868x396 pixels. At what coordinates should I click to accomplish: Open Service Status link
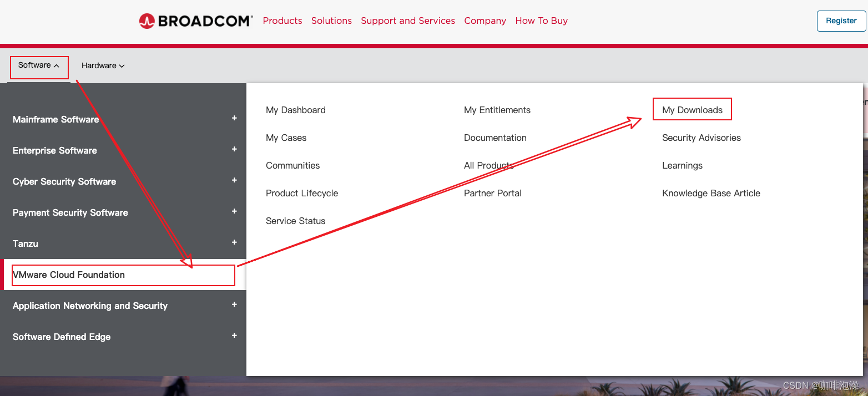click(x=296, y=221)
